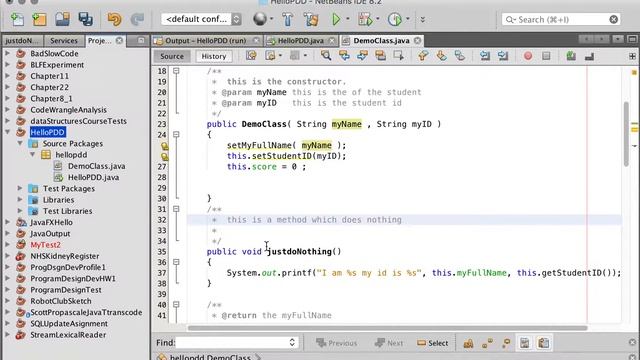This screenshot has width=640, height=360.
Task: Open the Run Project dropdown arrow
Action: click(x=348, y=19)
